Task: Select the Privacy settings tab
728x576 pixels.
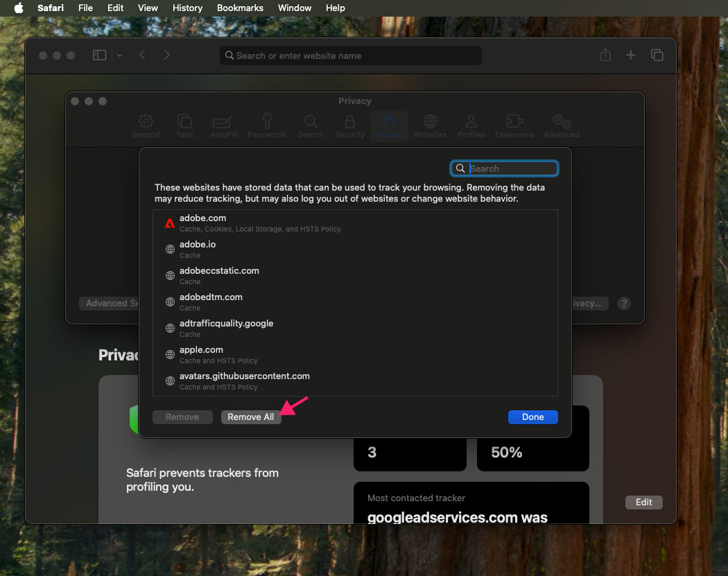Action: click(x=389, y=126)
